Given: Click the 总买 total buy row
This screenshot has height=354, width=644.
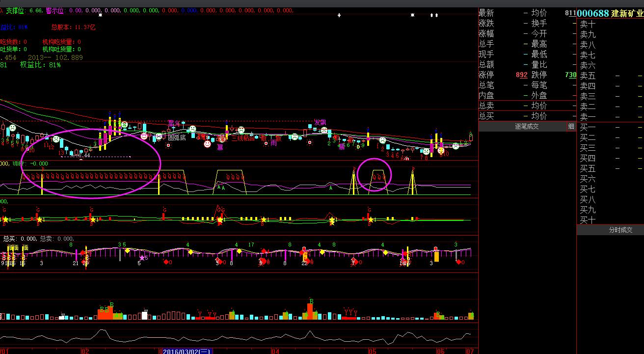Looking at the screenshot, I should (528, 116).
